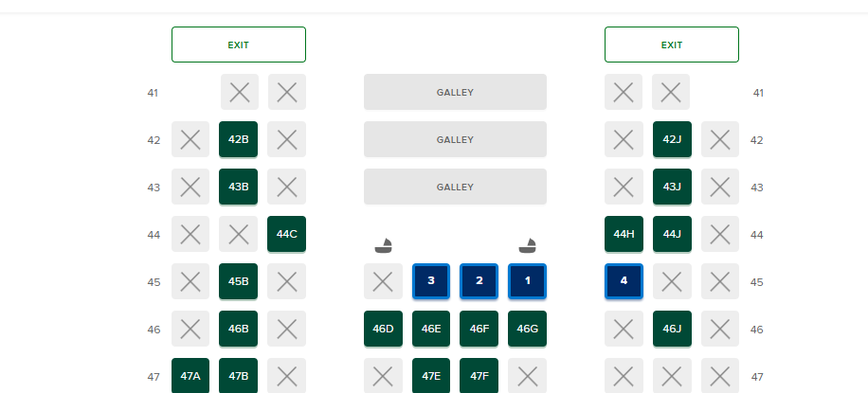This screenshot has width=868, height=393.
Task: Click passenger 4's selected seat
Action: tap(624, 281)
